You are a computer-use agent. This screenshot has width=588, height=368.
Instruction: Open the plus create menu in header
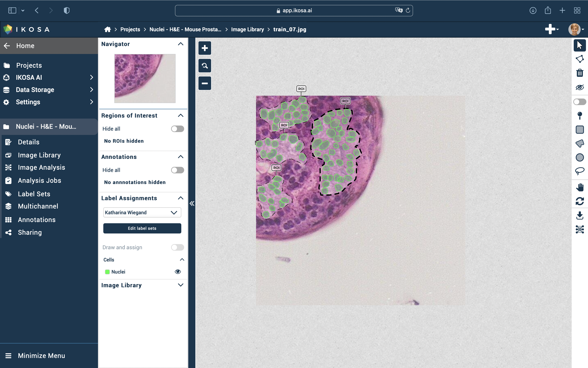pos(552,29)
